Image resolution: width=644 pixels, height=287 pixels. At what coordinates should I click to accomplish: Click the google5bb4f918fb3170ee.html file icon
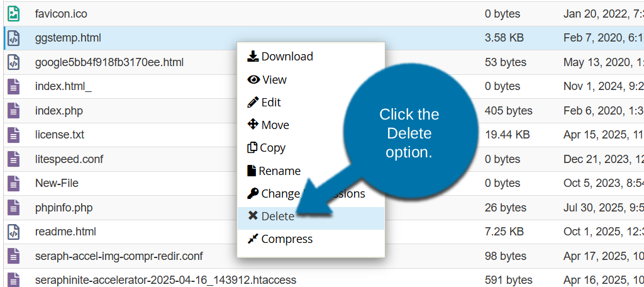tap(13, 62)
